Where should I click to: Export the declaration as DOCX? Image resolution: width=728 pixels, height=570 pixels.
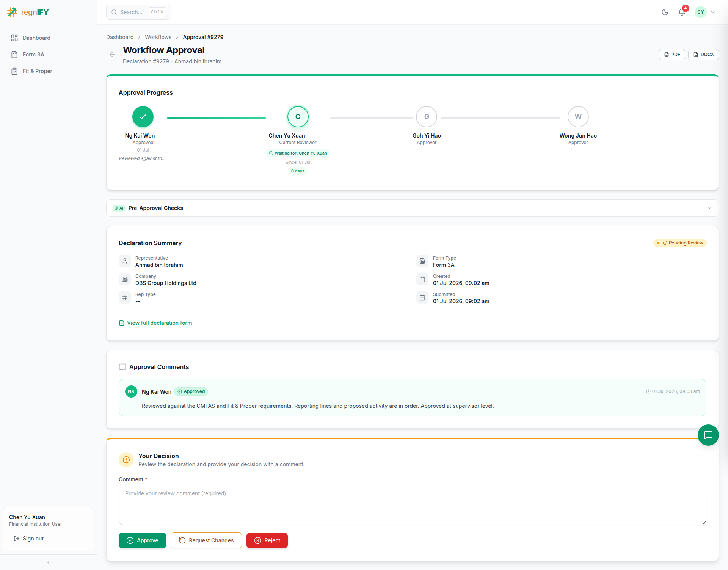coord(703,55)
